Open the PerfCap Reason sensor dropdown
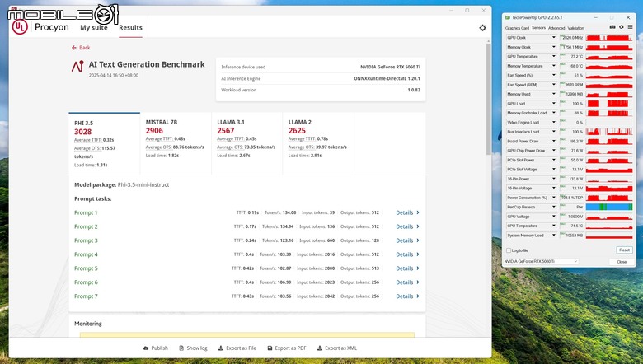Image resolution: width=643 pixels, height=364 pixels. (x=554, y=208)
